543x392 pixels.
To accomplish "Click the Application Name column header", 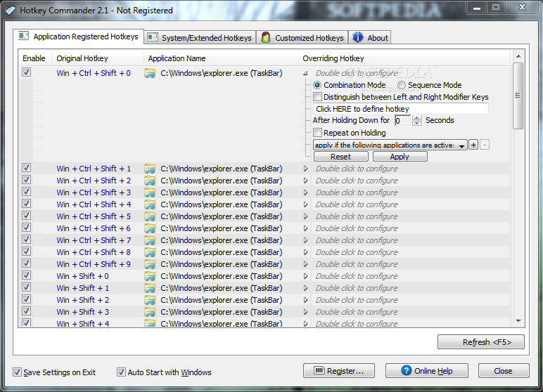I will 221,58.
